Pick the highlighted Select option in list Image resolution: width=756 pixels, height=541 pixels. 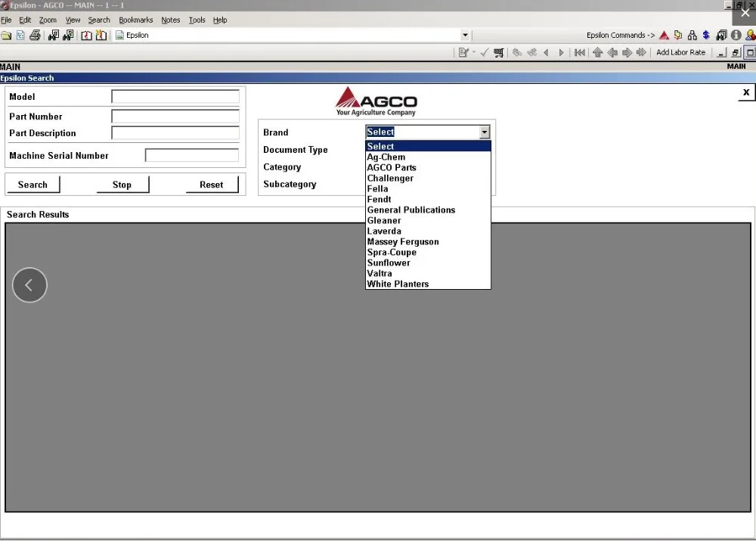coord(428,146)
